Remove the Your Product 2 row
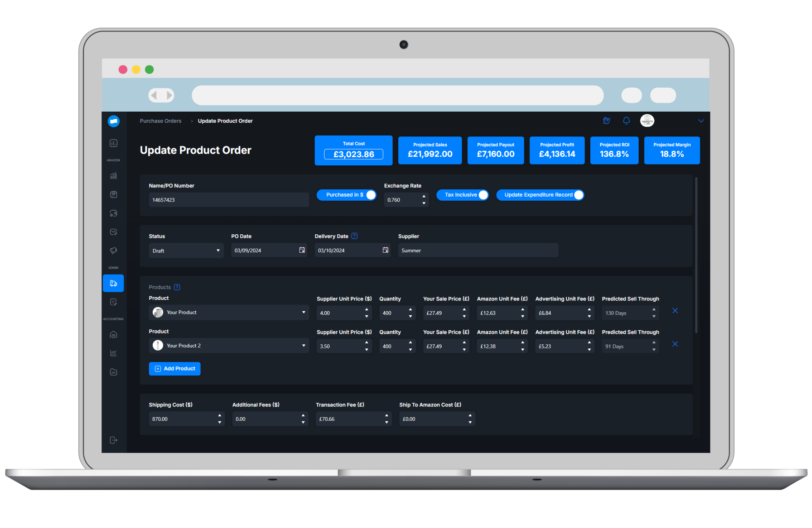 coord(675,344)
